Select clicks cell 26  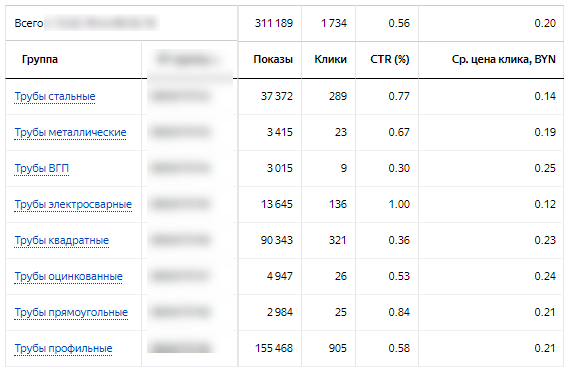(x=341, y=277)
